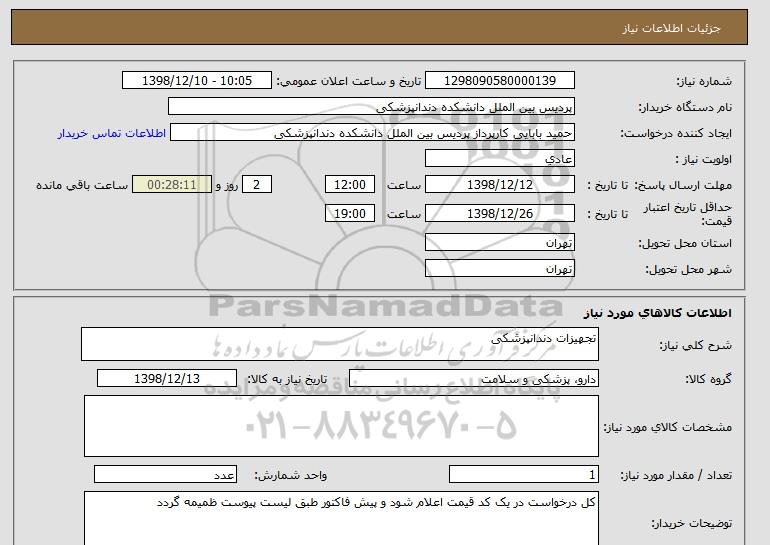Screen dimensions: 770x545
Task: Click general description field تجهیزات دندانپزشکی
Action: (x=340, y=344)
